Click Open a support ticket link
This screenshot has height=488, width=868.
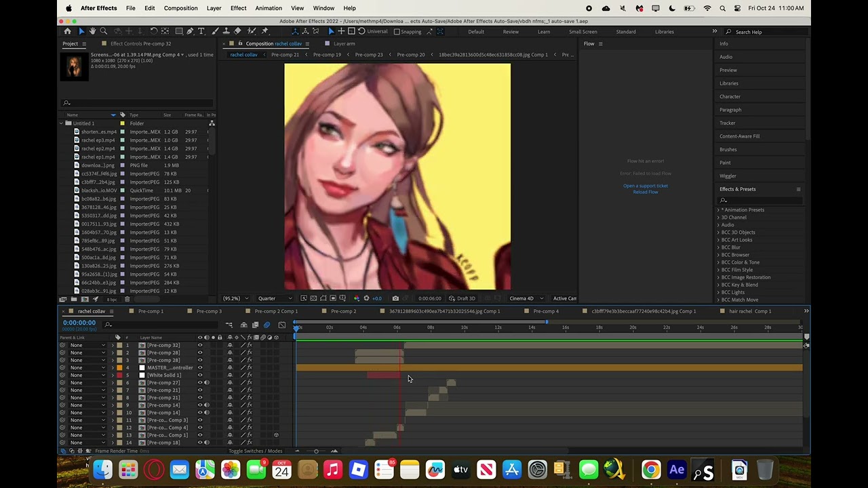[x=646, y=186]
